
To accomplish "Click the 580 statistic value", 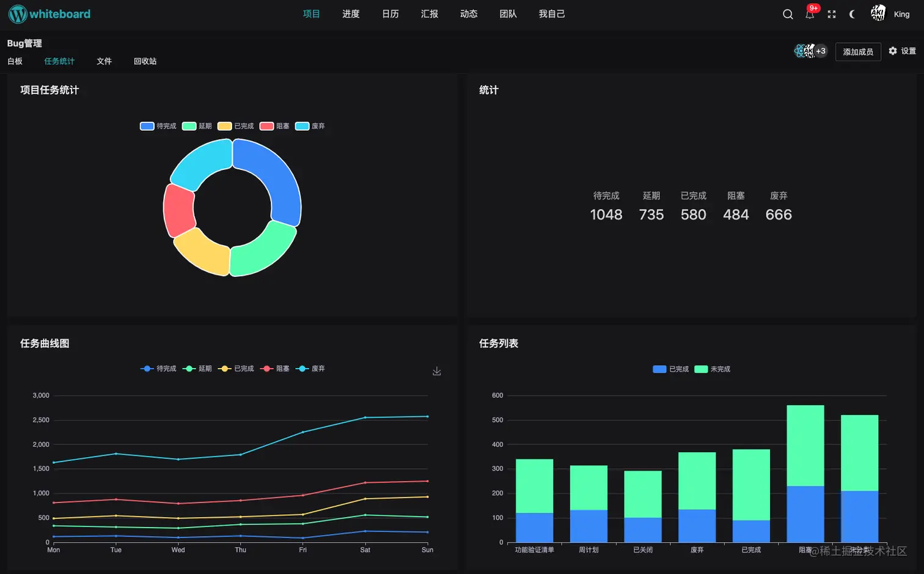I will (x=694, y=215).
